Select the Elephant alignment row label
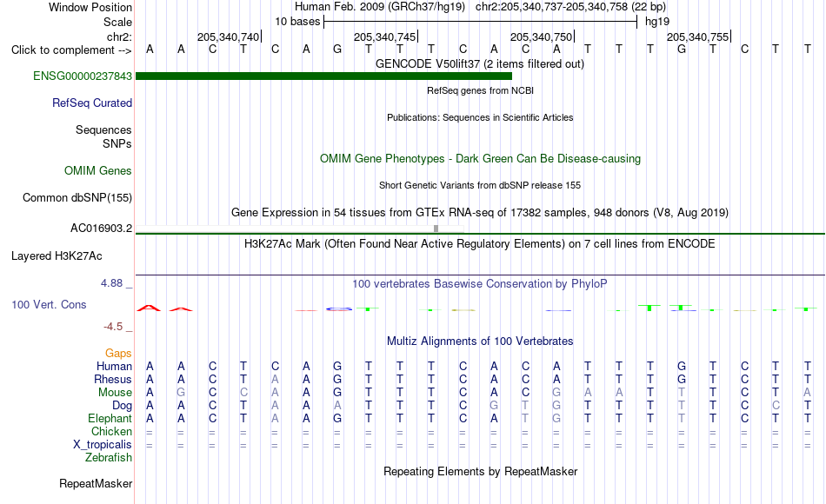 click(x=110, y=418)
